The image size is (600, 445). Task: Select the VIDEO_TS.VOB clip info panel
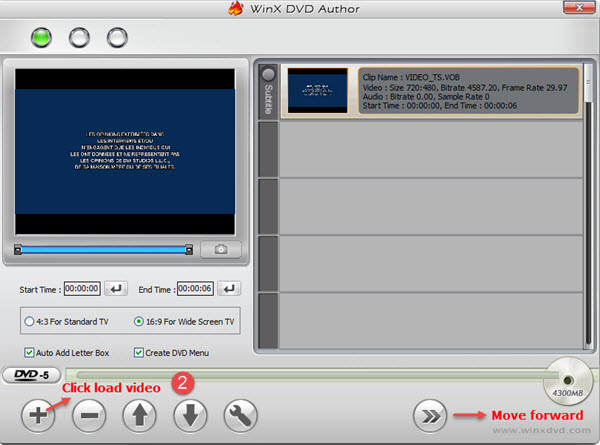click(x=469, y=91)
